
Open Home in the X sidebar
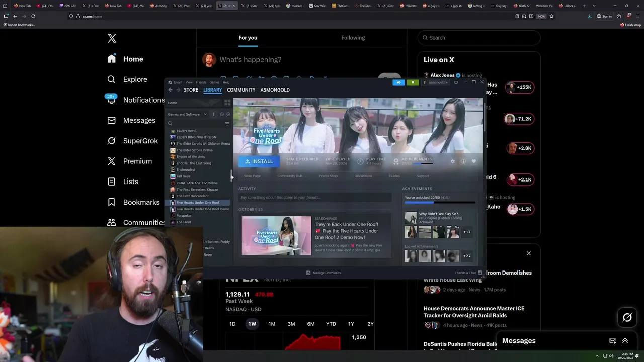[125, 59]
